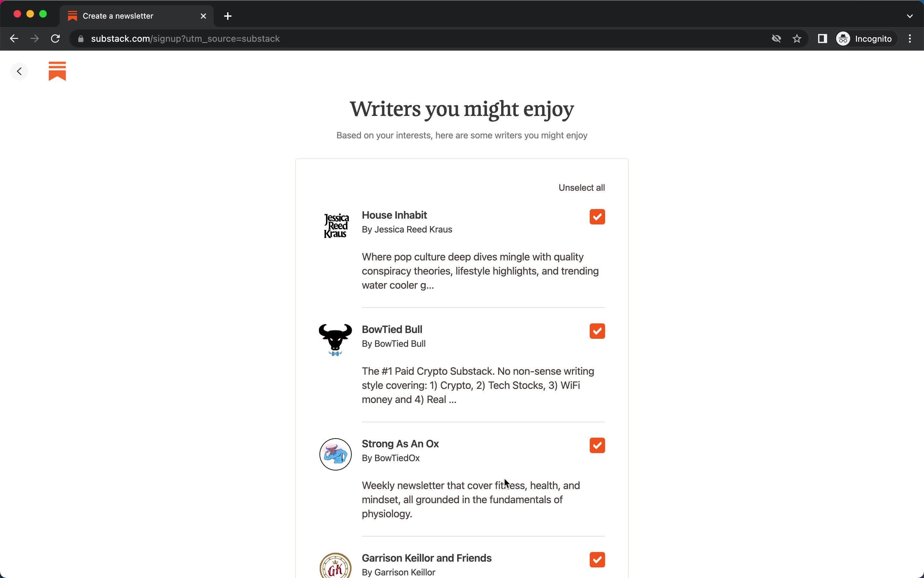Viewport: 924px width, 578px height.
Task: Open a new tab
Action: 227,16
